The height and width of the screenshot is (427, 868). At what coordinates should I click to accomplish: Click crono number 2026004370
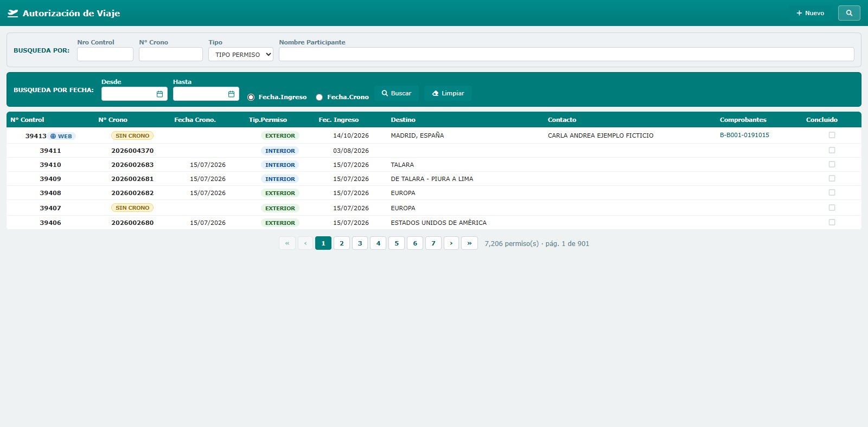[x=132, y=151]
